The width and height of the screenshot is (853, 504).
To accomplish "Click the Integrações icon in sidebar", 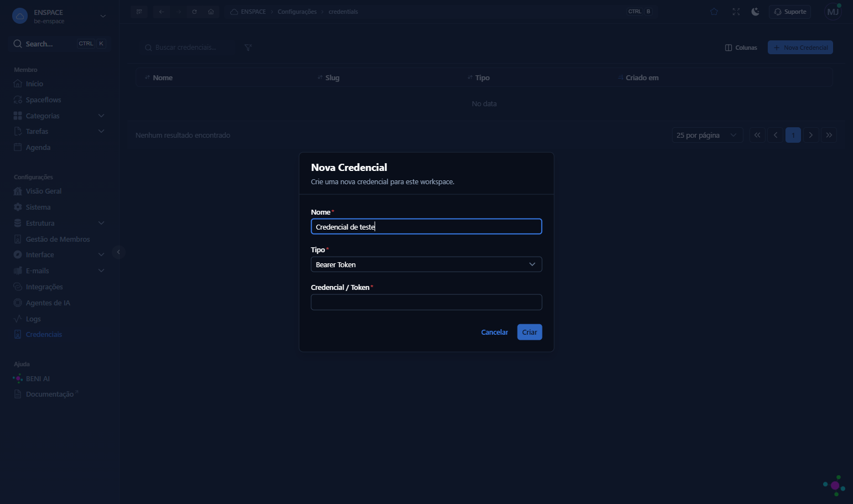I will click(18, 287).
